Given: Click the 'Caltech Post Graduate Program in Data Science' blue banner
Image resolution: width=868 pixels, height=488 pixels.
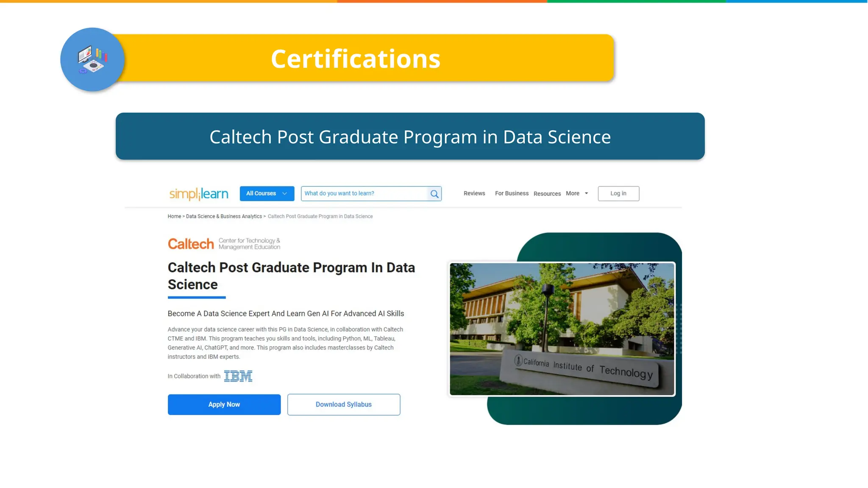Looking at the screenshot, I should tap(410, 136).
